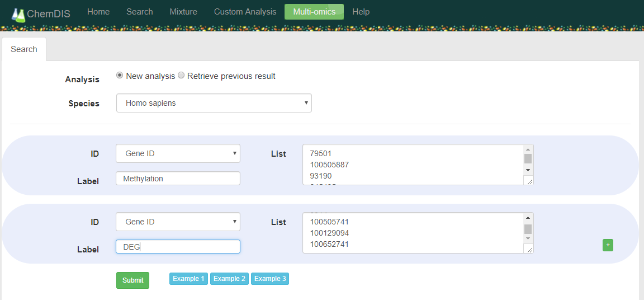Go to the Mixture page
The image size is (644, 300).
183,12
